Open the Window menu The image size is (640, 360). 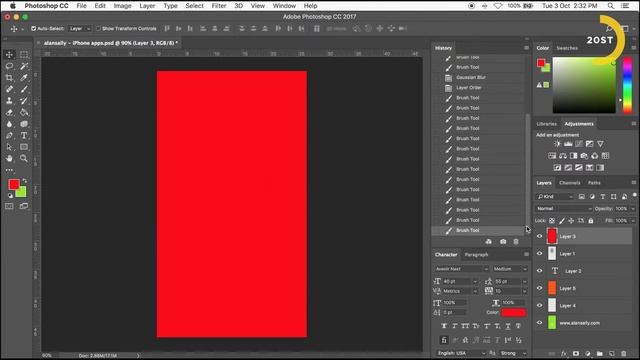tap(284, 6)
